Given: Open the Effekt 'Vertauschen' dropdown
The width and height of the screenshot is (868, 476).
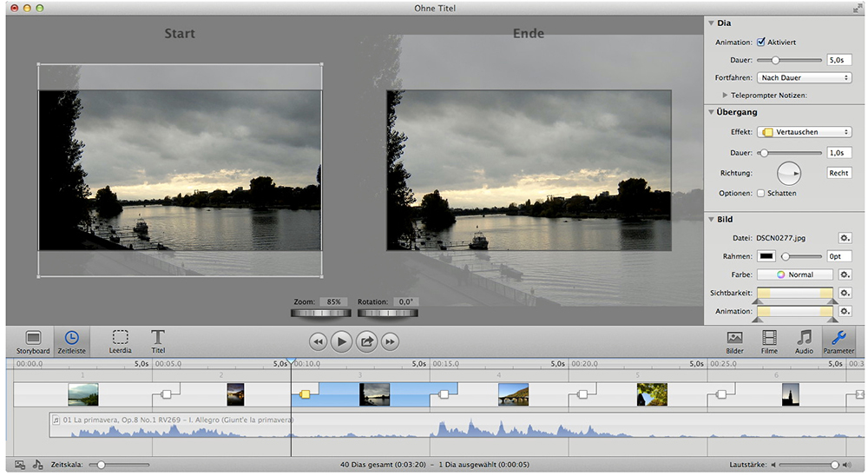Looking at the screenshot, I should 804,132.
